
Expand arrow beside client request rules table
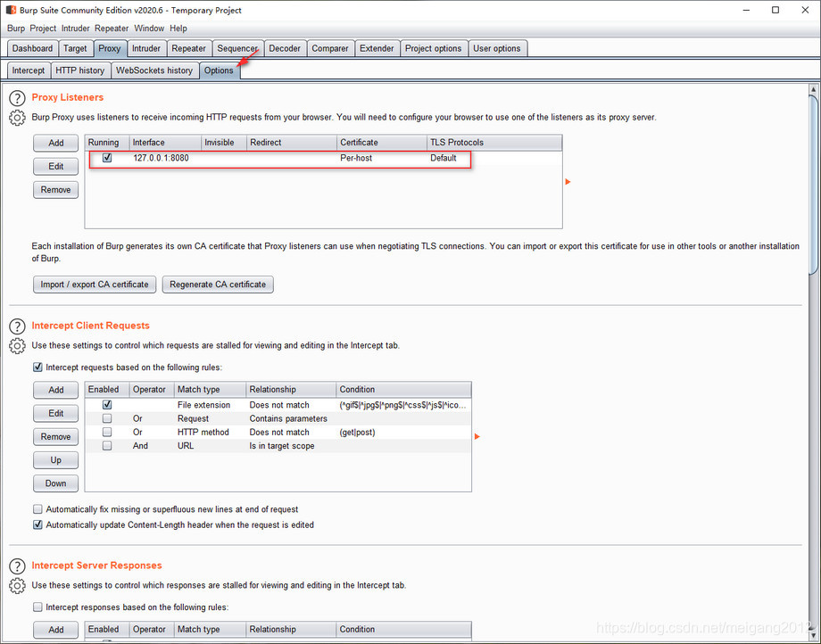[x=477, y=436]
